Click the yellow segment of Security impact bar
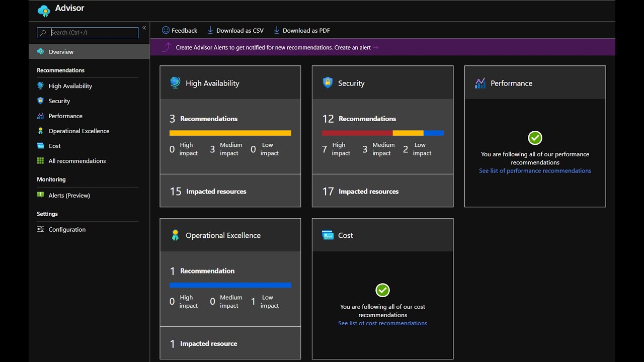 click(408, 133)
